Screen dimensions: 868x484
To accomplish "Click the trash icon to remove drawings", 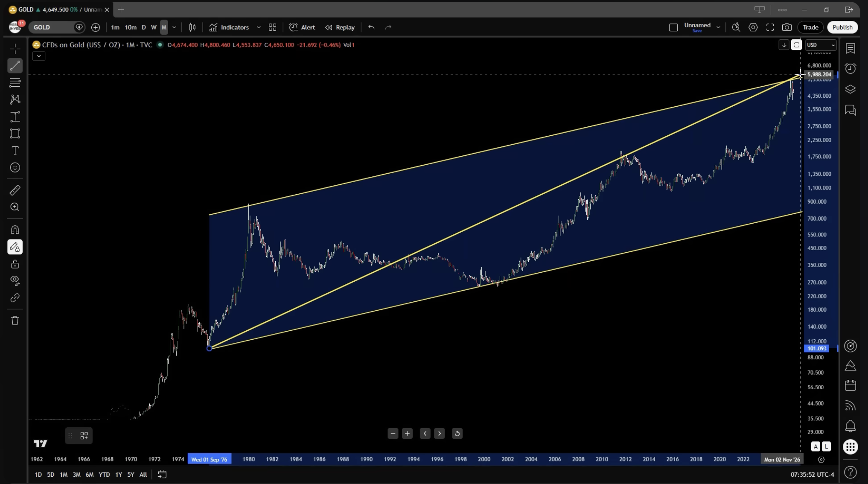I will pyautogui.click(x=15, y=321).
